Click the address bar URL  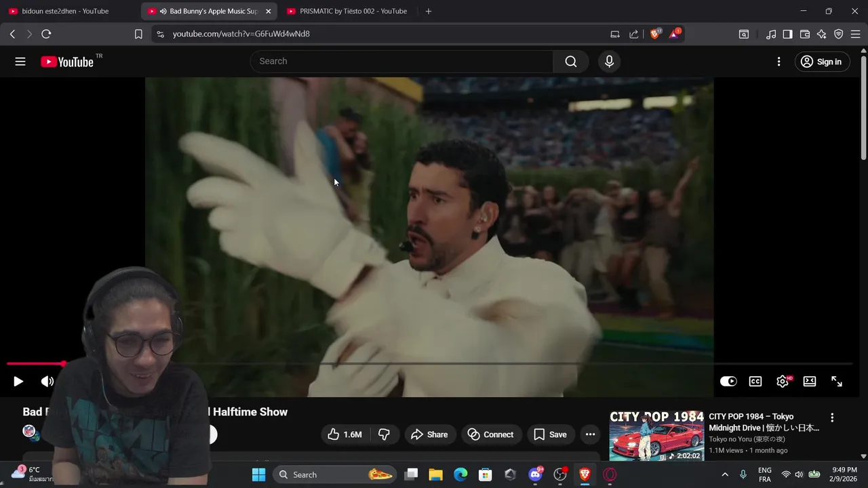coord(241,34)
